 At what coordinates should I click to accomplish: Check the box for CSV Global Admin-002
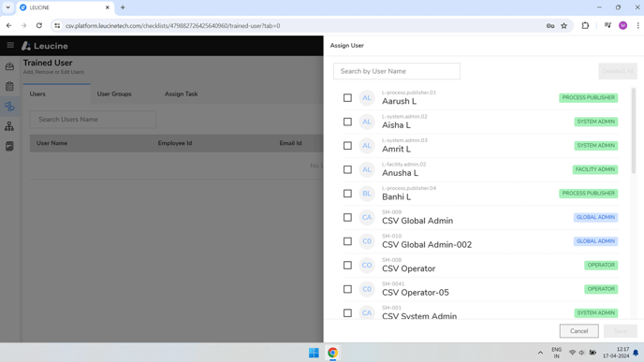point(347,241)
